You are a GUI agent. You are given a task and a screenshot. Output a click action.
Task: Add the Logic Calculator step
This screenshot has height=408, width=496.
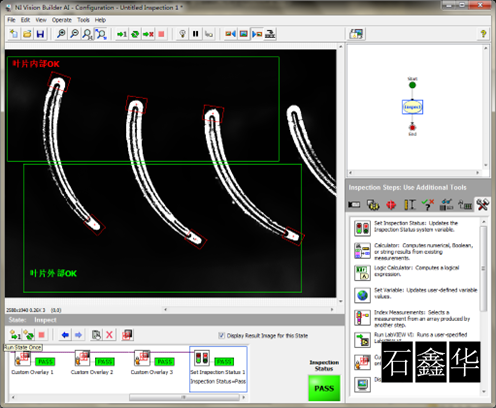416,273
